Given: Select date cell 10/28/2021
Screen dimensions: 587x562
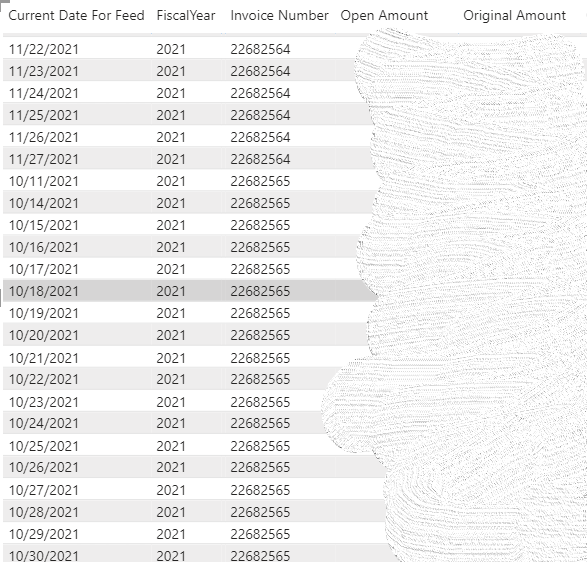Looking at the screenshot, I should tap(44, 512).
